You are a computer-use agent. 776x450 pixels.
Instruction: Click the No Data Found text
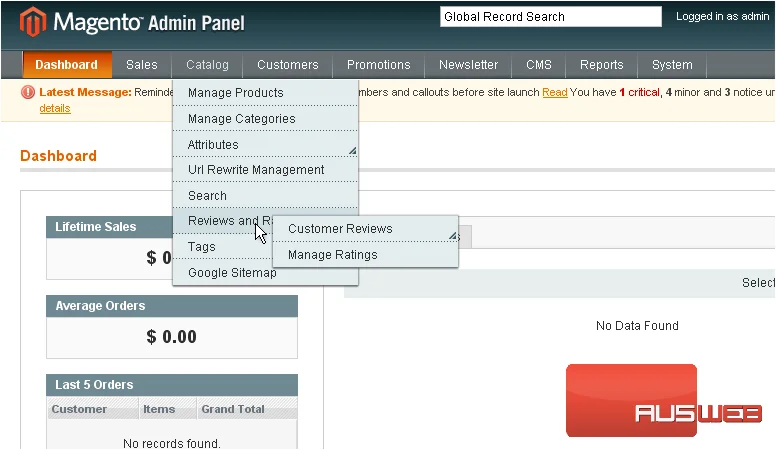(x=637, y=326)
